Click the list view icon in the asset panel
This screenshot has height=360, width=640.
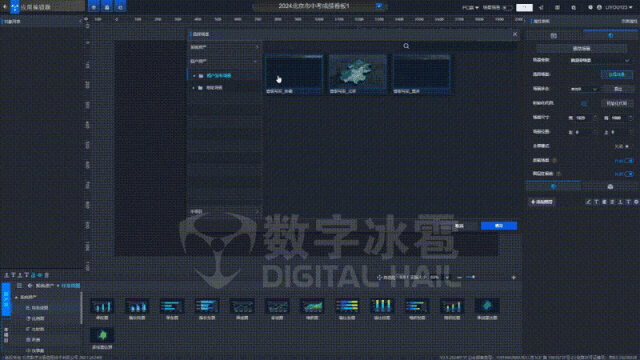[x=19, y=286]
